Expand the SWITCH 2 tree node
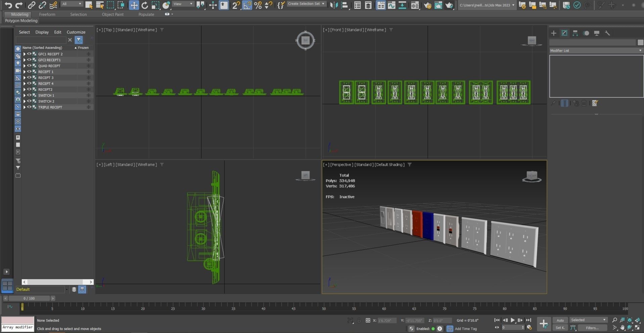The image size is (644, 333). (x=24, y=101)
